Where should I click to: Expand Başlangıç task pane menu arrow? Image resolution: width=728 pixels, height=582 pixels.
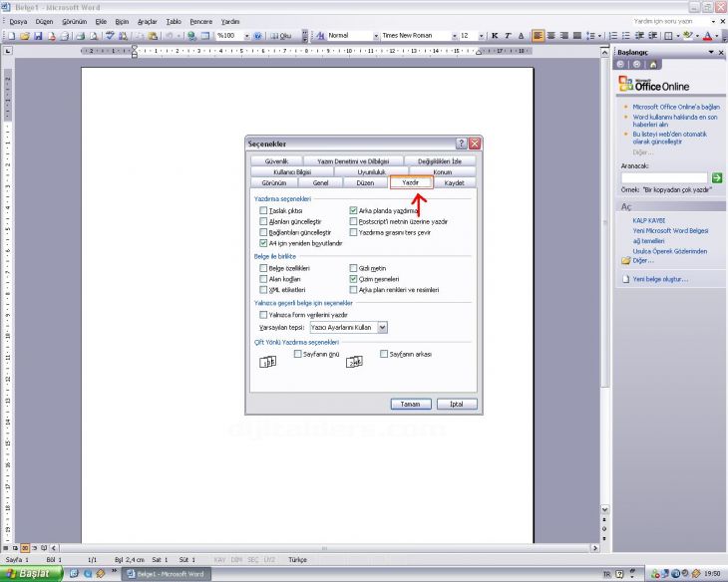(711, 52)
